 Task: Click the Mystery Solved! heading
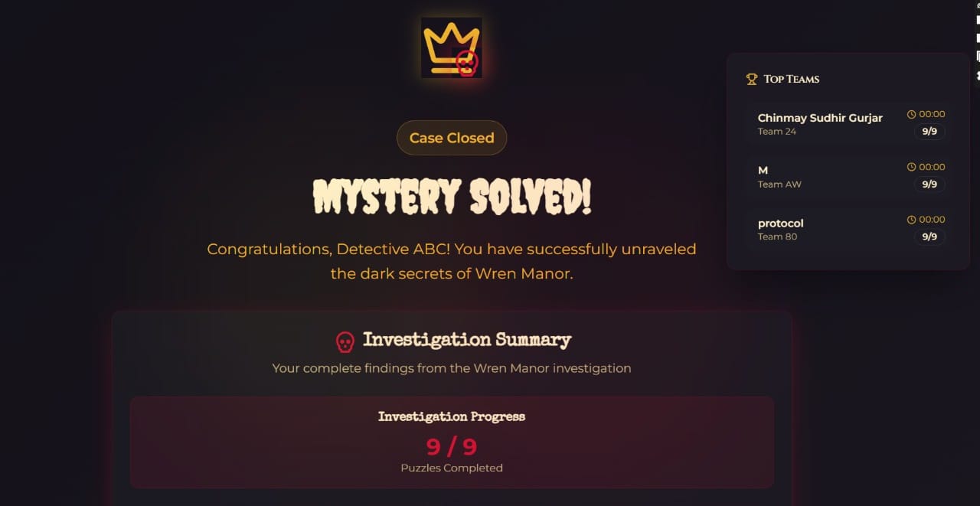tap(452, 198)
